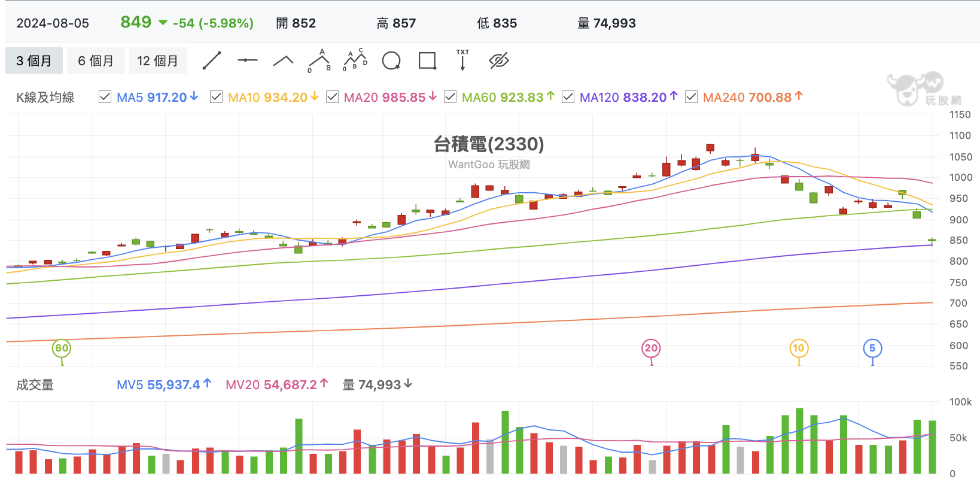The image size is (980, 479).
Task: Switch chart range to 12 個月
Action: 158,60
